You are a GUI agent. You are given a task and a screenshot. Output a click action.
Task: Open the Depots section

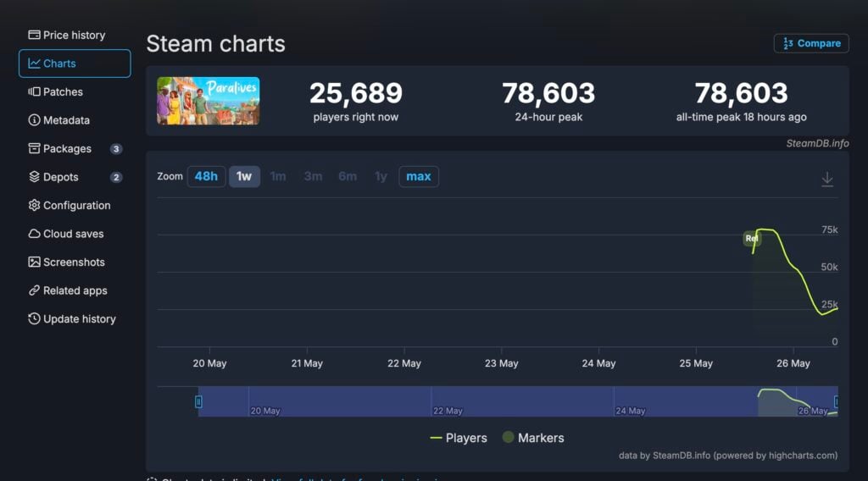click(75, 177)
